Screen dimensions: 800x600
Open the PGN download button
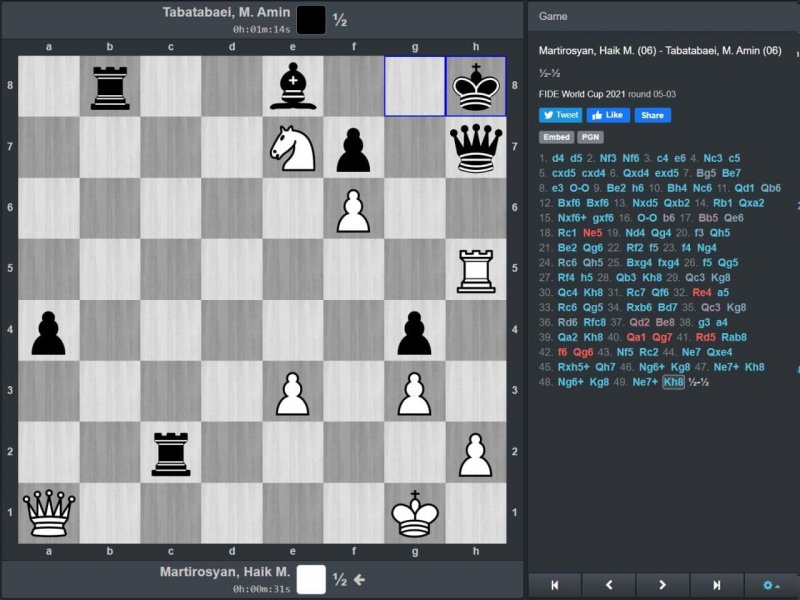tap(592, 137)
